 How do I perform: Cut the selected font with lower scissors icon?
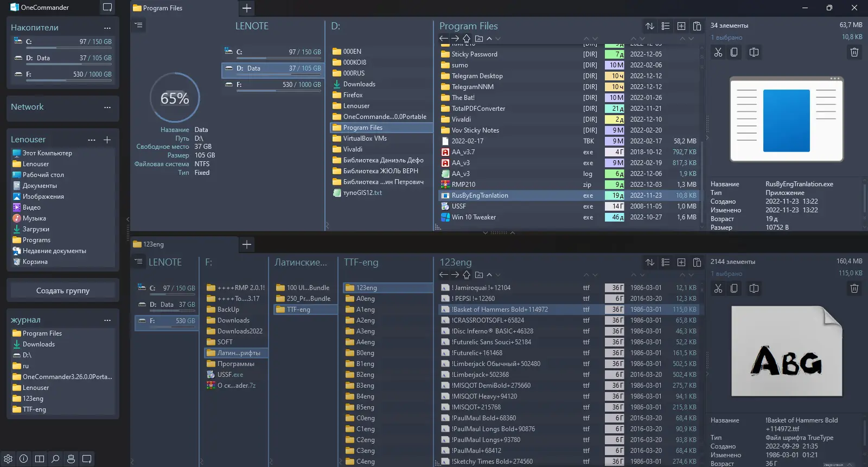[718, 288]
